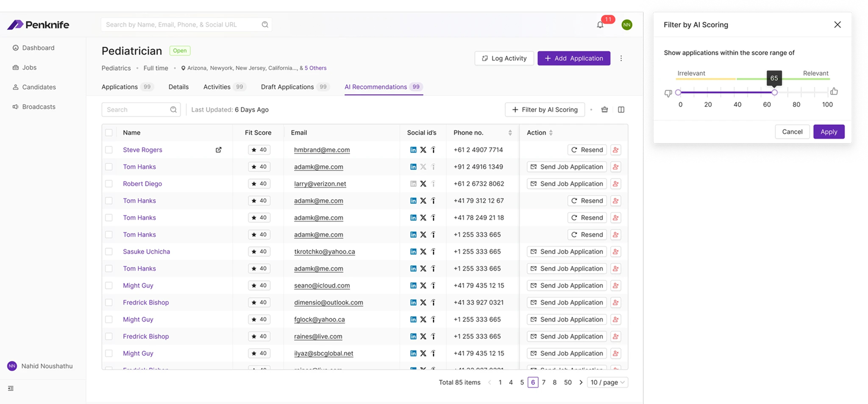Focus the table Search field
The width and height of the screenshot is (868, 404).
click(141, 110)
